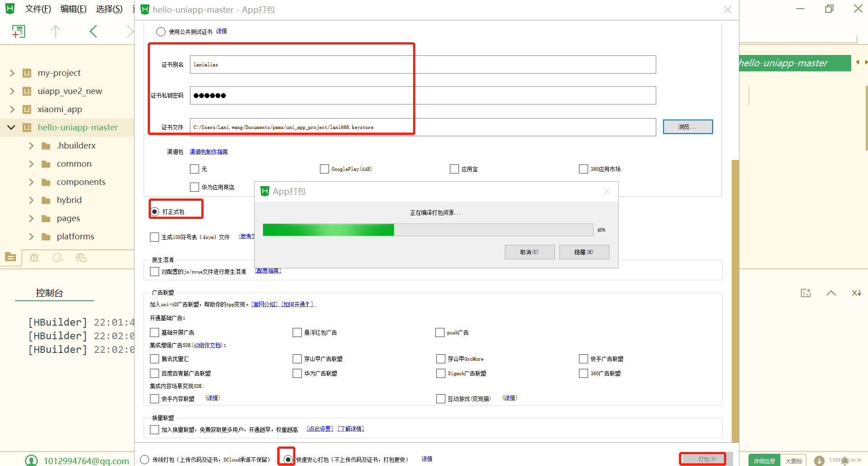Enable native obfuscation for js/nvue checkbox

155,272
